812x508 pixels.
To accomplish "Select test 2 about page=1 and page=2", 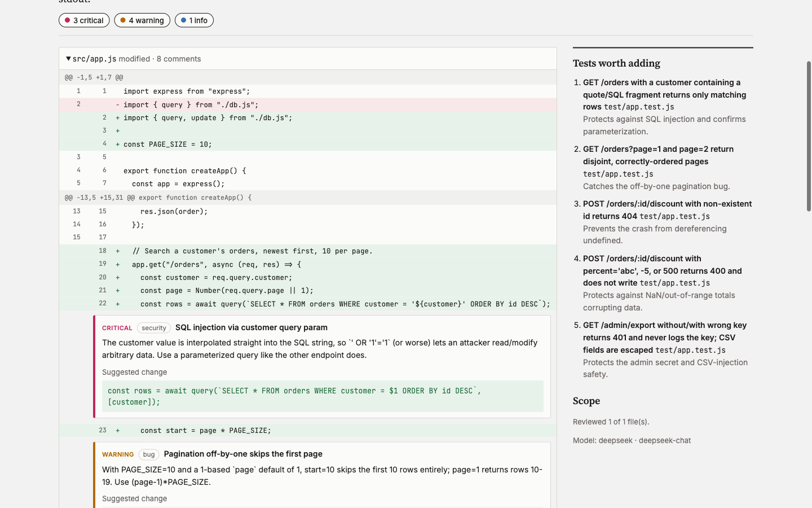I will point(668,168).
